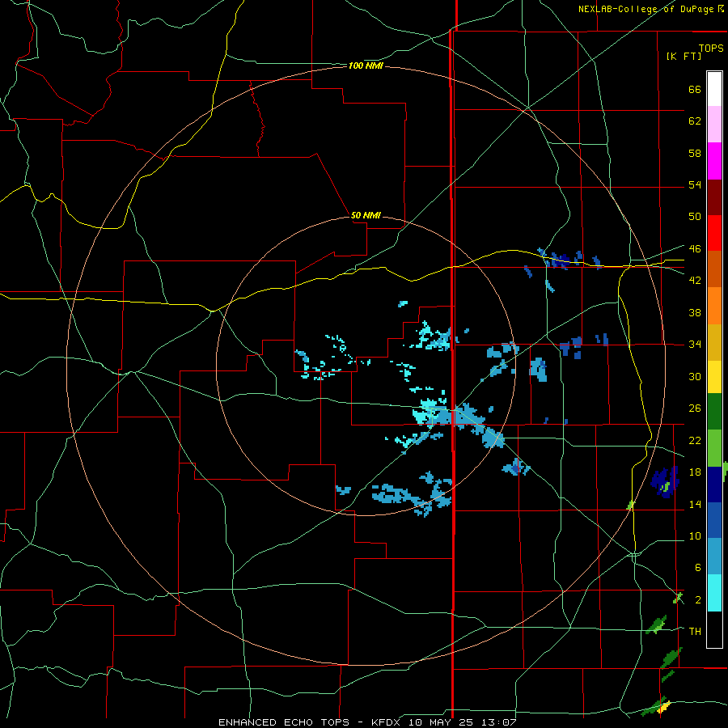Click the 100 NMI range ring label
This screenshot has width=728, height=728.
(x=366, y=66)
